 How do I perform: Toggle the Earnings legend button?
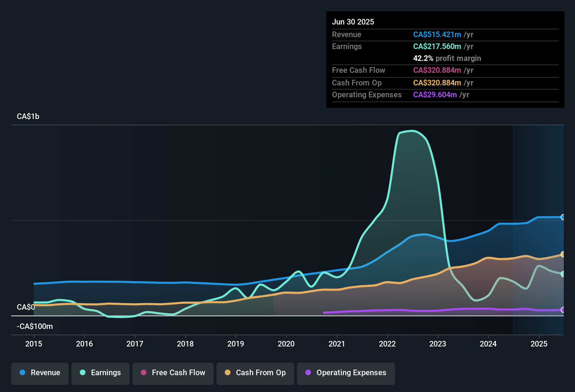click(101, 373)
